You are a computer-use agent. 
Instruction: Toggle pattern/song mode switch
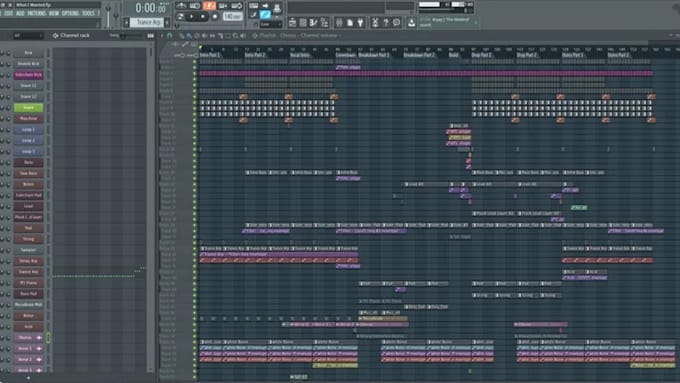pyautogui.click(x=180, y=16)
